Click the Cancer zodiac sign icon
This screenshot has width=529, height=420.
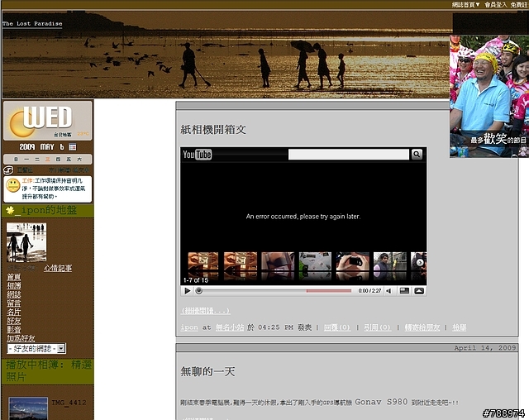(8, 170)
